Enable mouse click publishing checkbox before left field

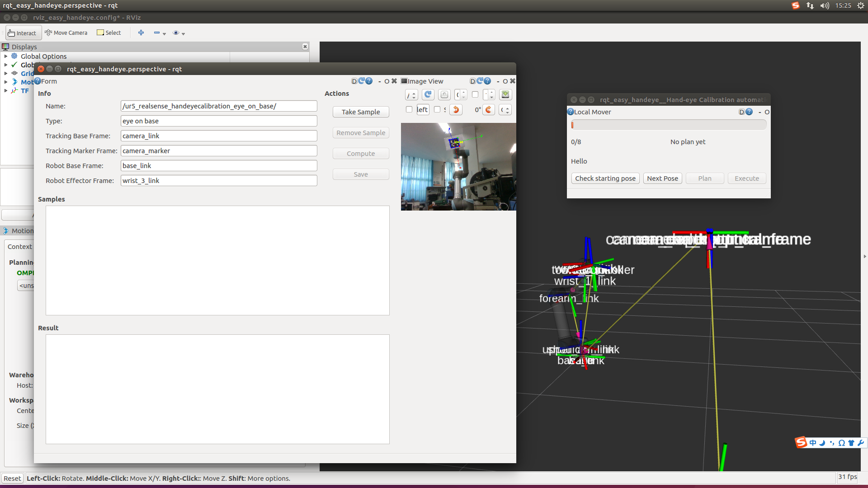coord(409,110)
